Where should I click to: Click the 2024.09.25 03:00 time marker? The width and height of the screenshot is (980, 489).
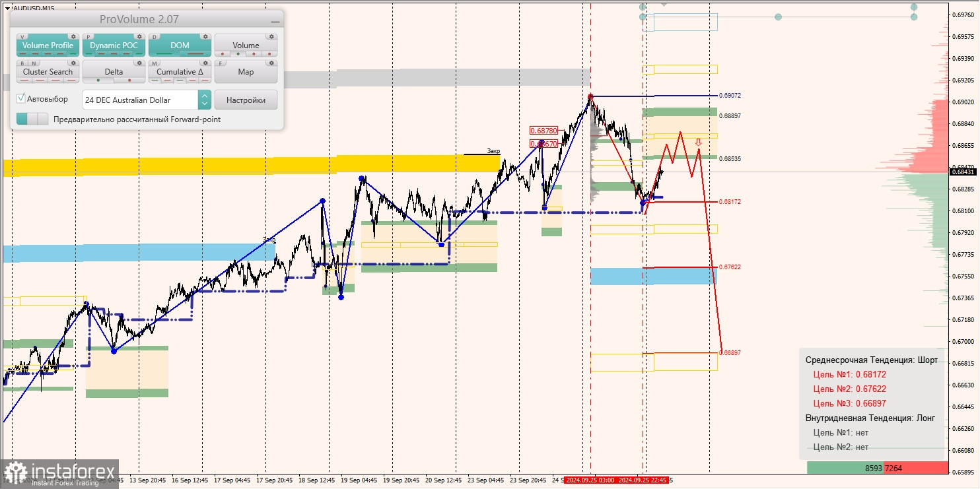tap(590, 480)
